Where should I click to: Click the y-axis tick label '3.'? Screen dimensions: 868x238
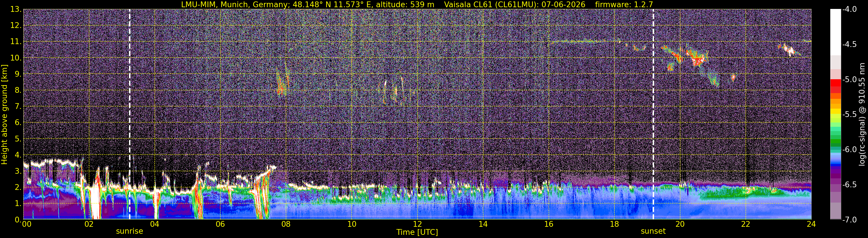[x=18, y=171]
